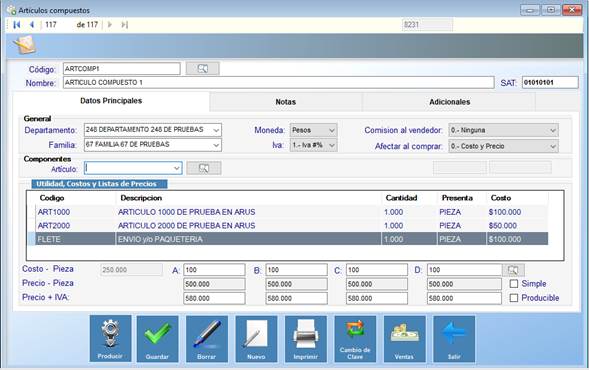Viewport: 589px width, 370px height.
Task: Click the notepad icon in header banner
Action: [x=25, y=45]
